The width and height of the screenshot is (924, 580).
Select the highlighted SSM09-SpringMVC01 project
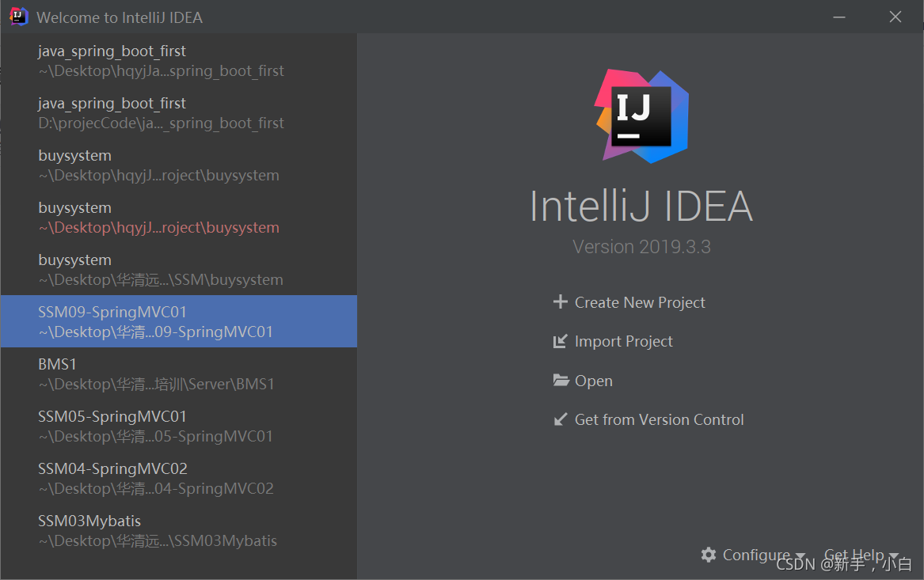(179, 321)
